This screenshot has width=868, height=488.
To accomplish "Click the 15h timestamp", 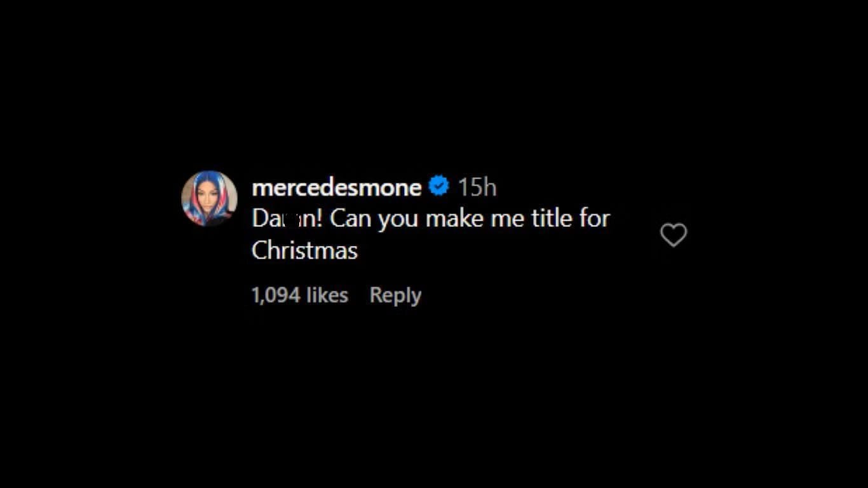I will 477,187.
